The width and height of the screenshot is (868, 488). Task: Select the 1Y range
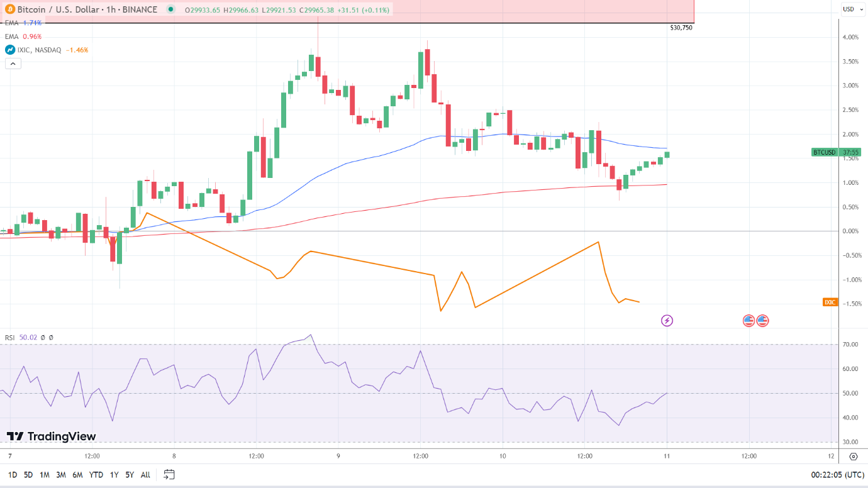[114, 475]
